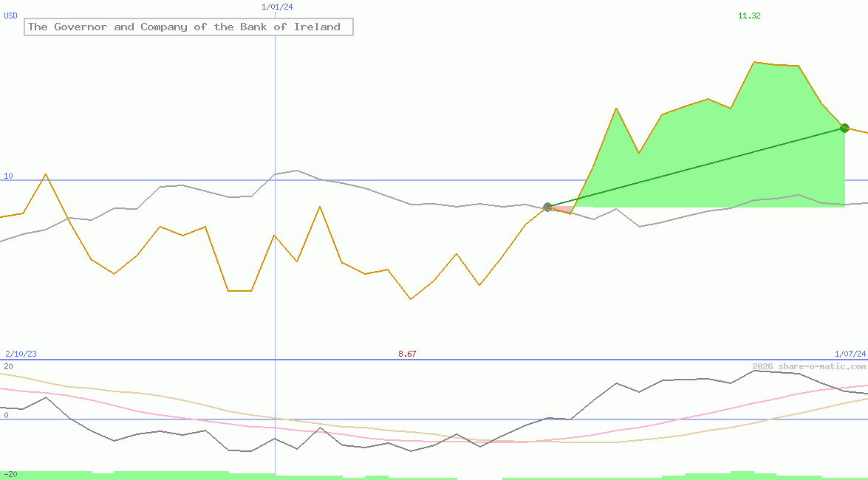
Task: Click the USD currency label
Action: [x=10, y=16]
